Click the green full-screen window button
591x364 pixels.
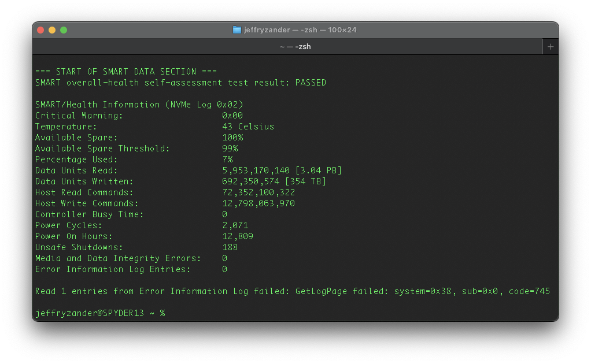pos(64,29)
